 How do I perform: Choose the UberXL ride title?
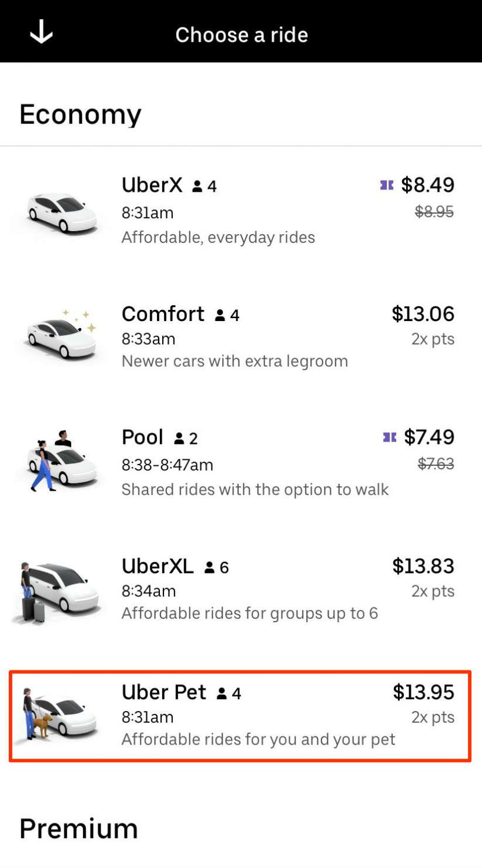pos(157,566)
